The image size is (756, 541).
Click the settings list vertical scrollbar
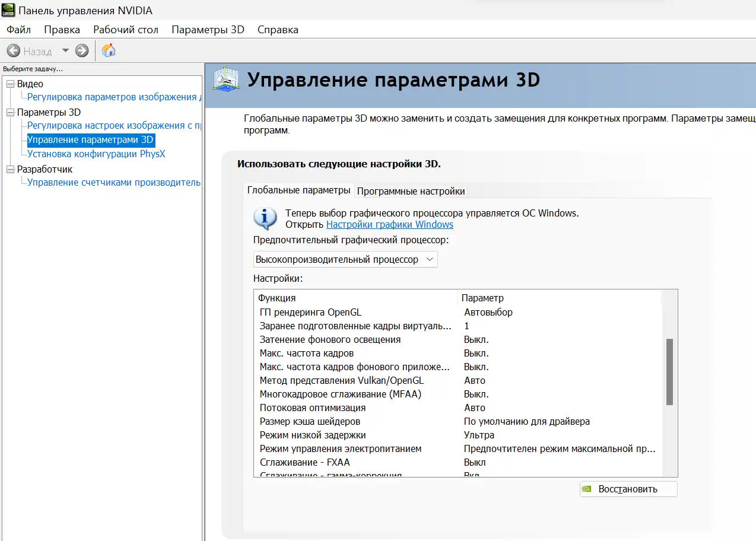coord(669,372)
